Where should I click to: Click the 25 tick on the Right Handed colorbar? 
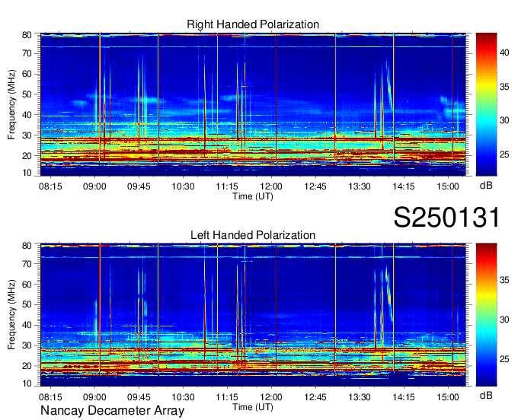pos(504,154)
